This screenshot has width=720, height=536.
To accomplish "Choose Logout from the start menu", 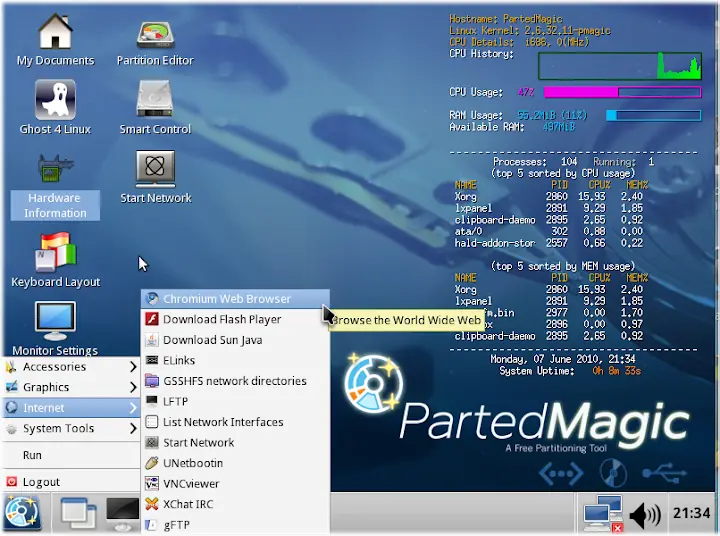I will point(71,482).
